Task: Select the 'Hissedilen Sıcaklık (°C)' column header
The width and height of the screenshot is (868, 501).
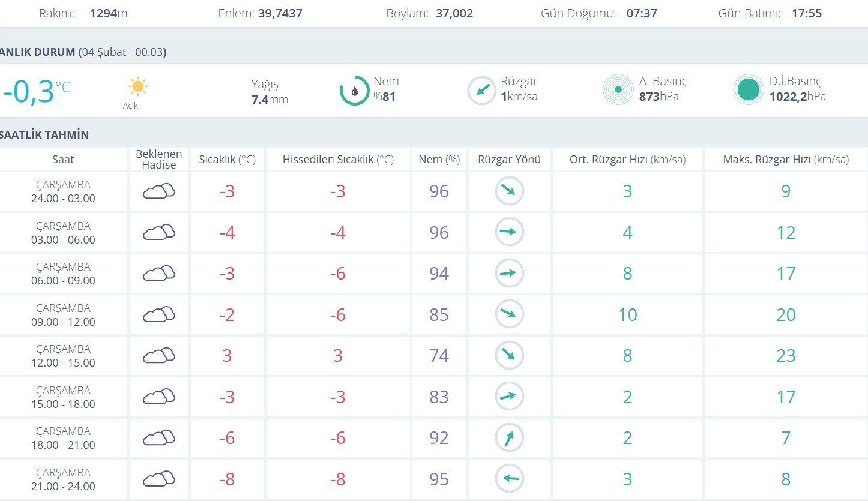Action: (338, 160)
